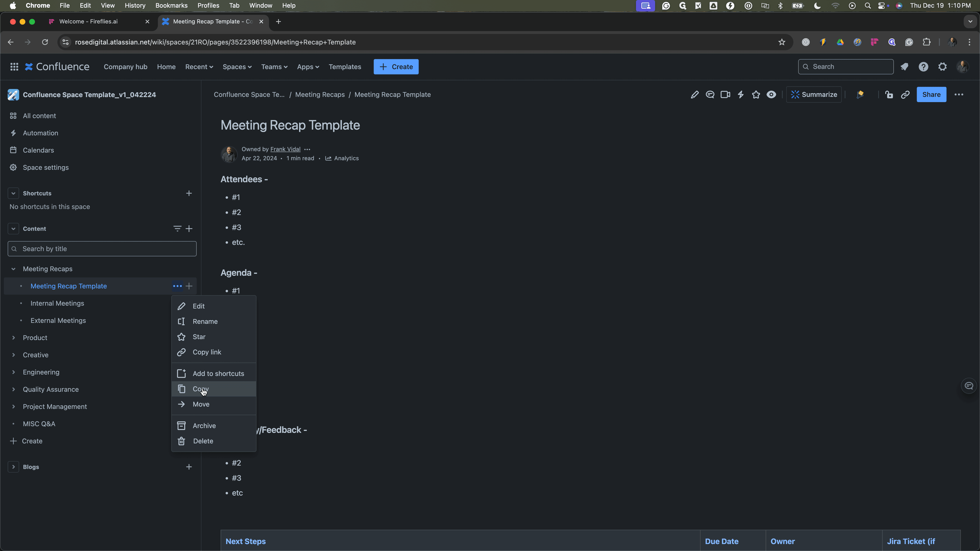This screenshot has width=980, height=551.
Task: Open the Spaces dropdown in navigation
Action: (237, 67)
